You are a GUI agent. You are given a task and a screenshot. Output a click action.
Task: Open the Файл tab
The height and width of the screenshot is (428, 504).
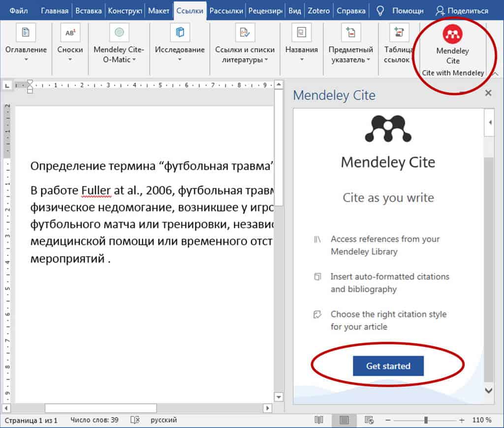pyautogui.click(x=19, y=11)
